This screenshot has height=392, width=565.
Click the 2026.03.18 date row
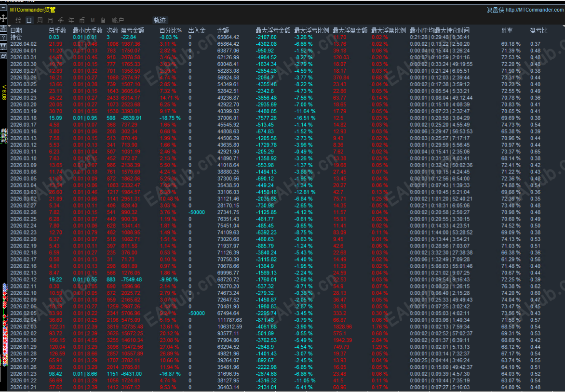click(24, 118)
